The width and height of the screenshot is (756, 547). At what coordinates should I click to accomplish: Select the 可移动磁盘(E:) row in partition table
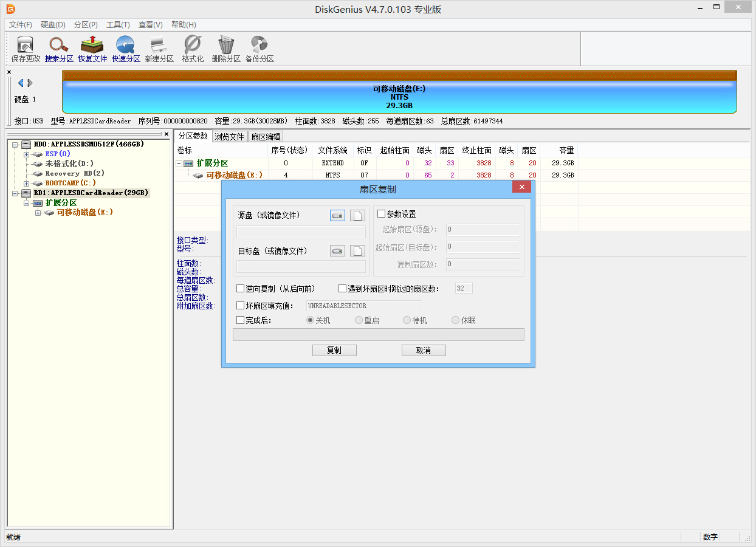tap(376, 175)
